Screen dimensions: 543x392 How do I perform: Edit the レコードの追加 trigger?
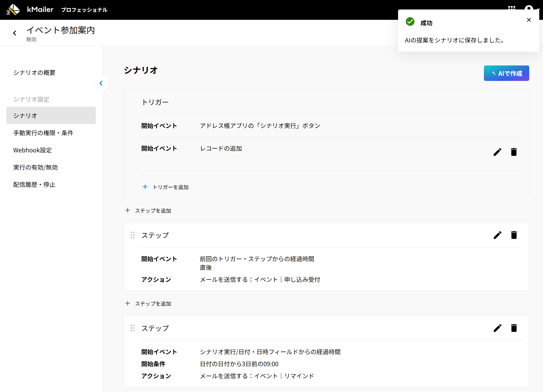[x=497, y=152]
